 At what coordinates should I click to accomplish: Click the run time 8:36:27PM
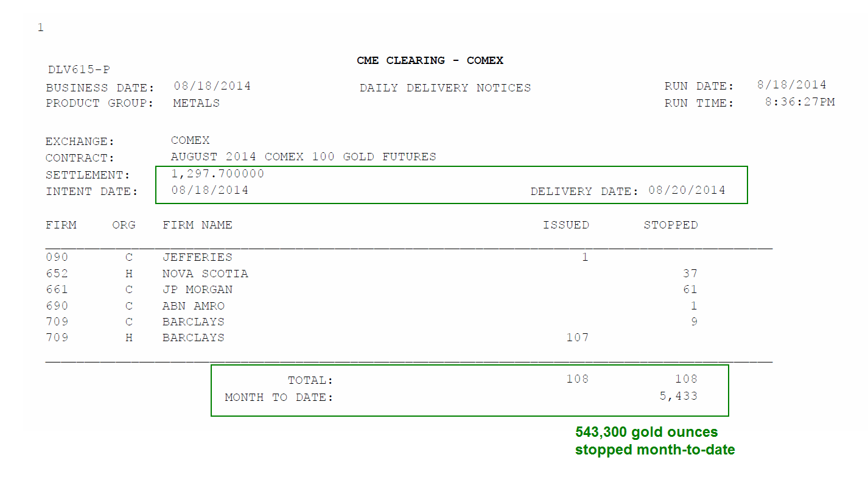pos(800,102)
